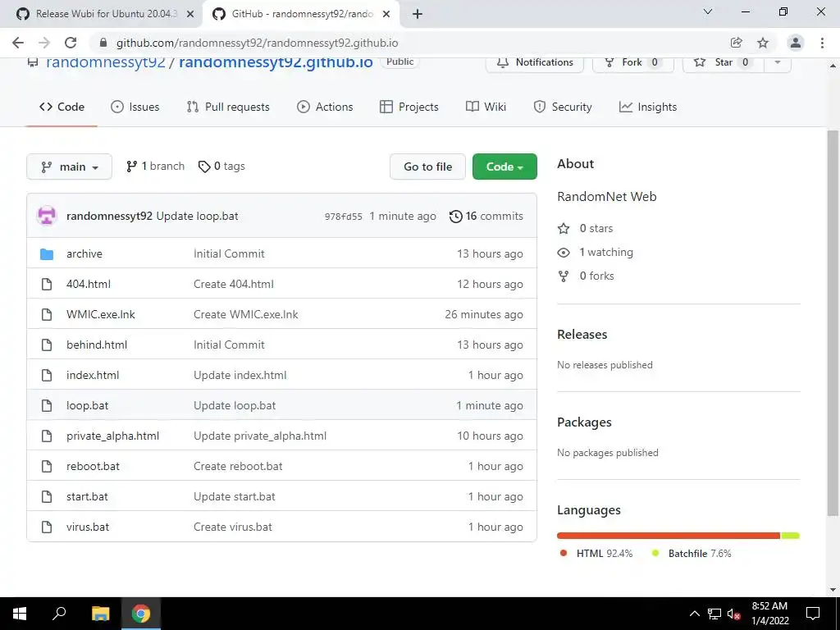Open the Star list dropdown arrow
This screenshot has height=630, width=840.
pyautogui.click(x=778, y=62)
